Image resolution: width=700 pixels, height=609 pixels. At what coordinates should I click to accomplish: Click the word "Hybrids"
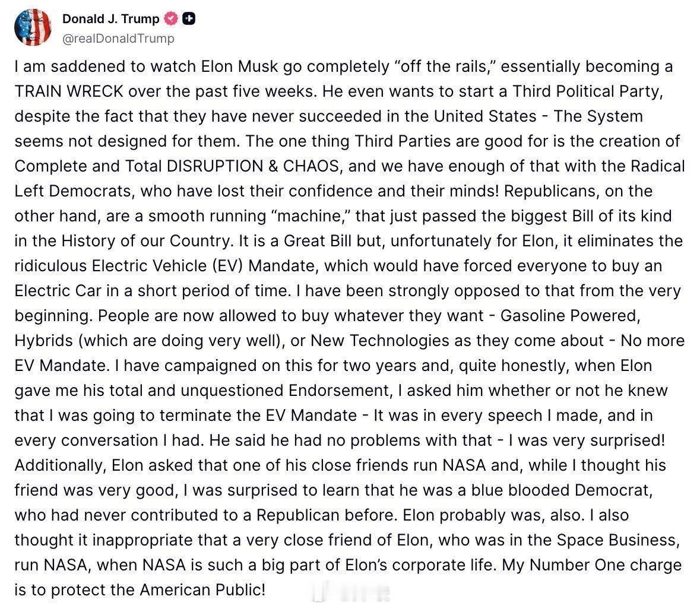(43, 341)
